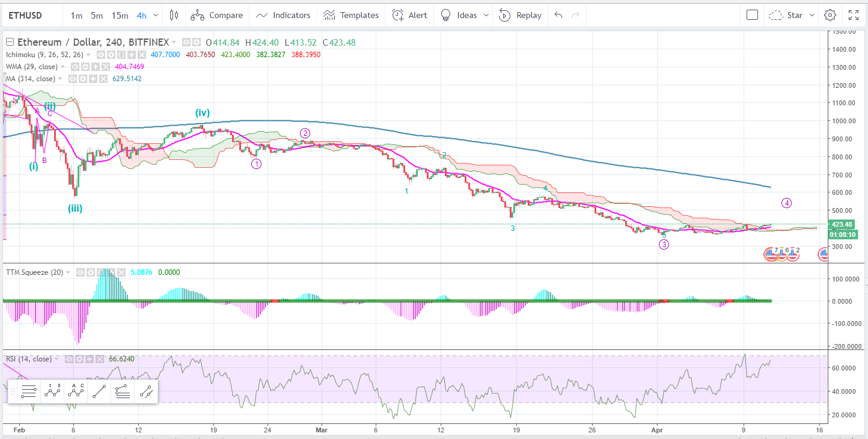Select the parallel channel drawing tool
Screen dimensions: 868x439
[145, 391]
